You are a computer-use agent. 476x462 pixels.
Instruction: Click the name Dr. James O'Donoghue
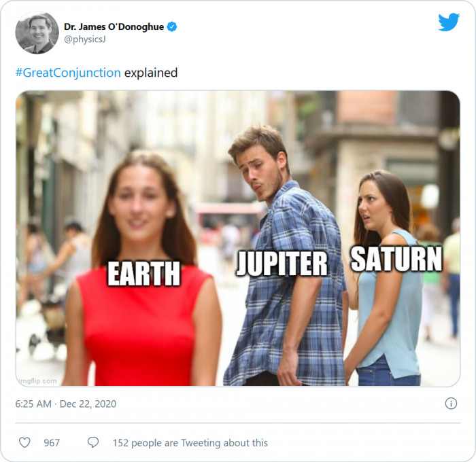[114, 27]
